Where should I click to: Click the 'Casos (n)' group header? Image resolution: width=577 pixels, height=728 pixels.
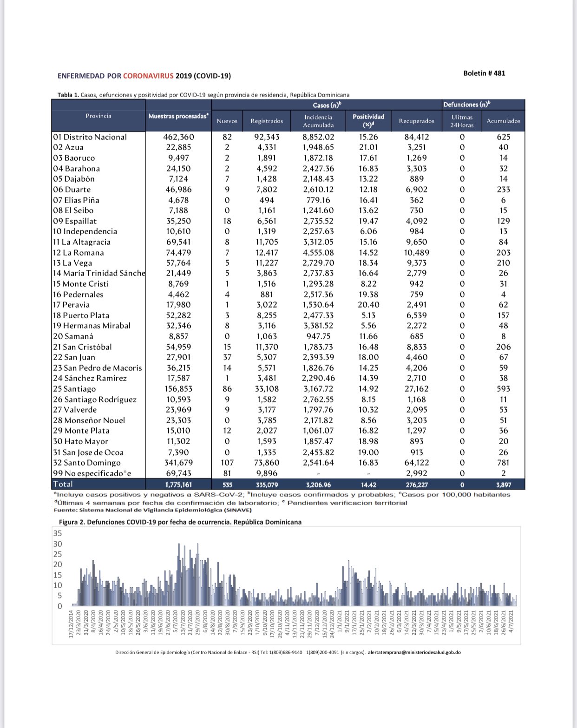[x=327, y=105]
